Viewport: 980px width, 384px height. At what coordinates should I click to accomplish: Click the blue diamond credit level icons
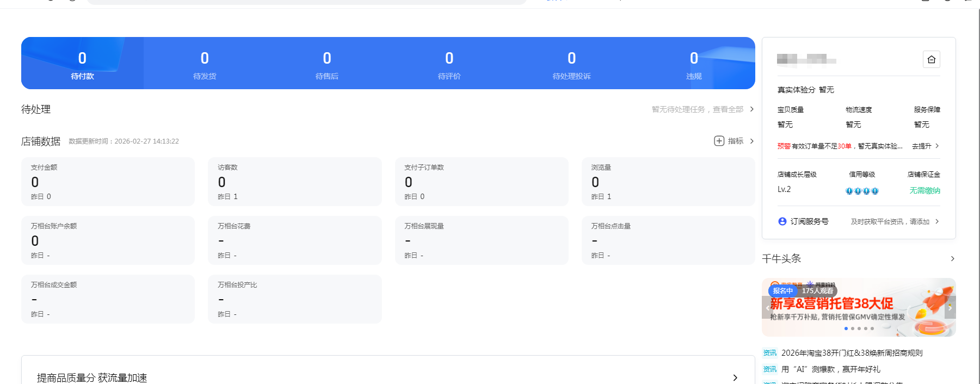(862, 191)
